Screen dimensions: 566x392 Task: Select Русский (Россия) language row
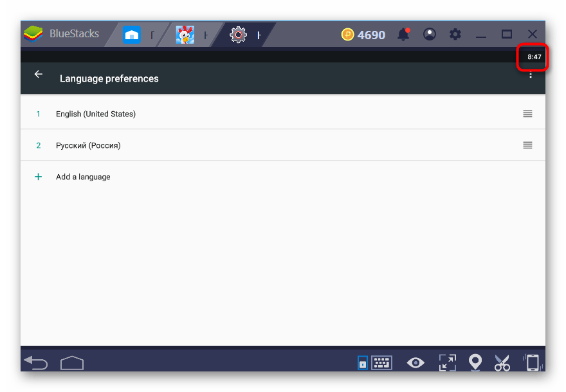click(282, 145)
